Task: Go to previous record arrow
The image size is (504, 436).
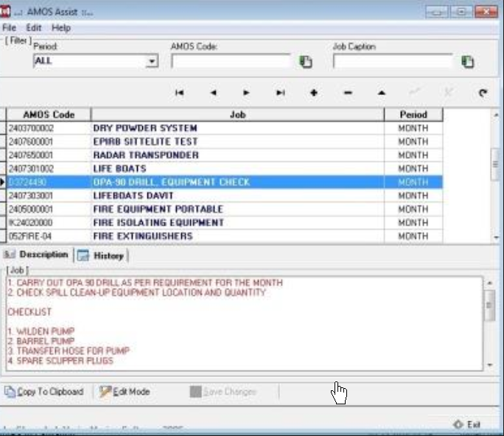Action: pos(213,93)
